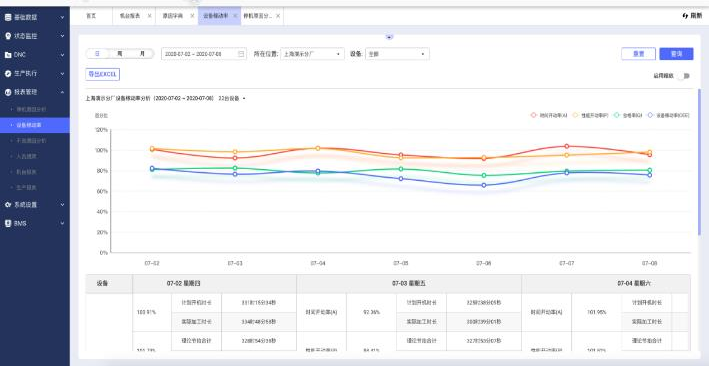Screen dimensions: 709x366
Task: Toggle the switch beside 导出EXCEL row
Action: click(x=684, y=76)
